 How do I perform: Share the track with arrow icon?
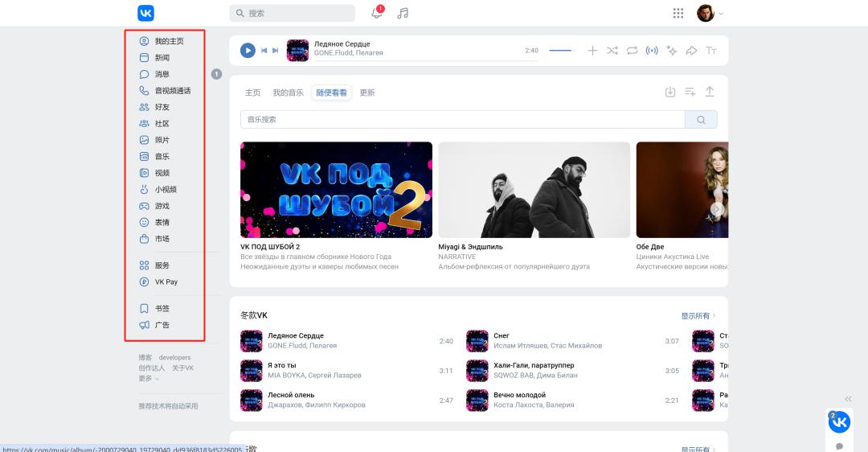[x=691, y=51]
